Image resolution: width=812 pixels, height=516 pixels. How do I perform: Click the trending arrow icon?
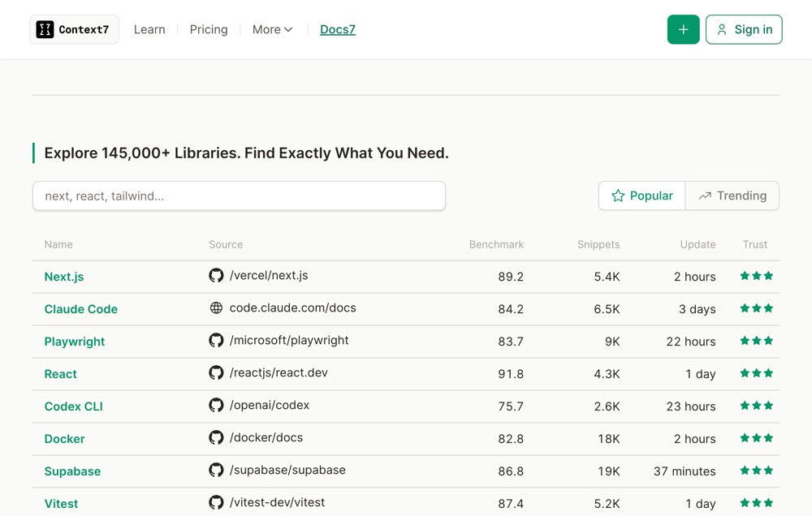click(704, 196)
